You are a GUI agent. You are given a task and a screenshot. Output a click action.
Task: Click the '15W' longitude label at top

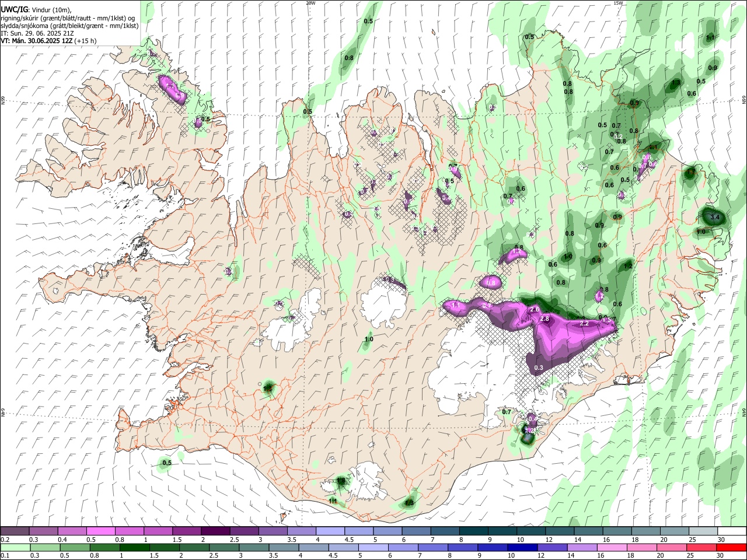tap(618, 2)
